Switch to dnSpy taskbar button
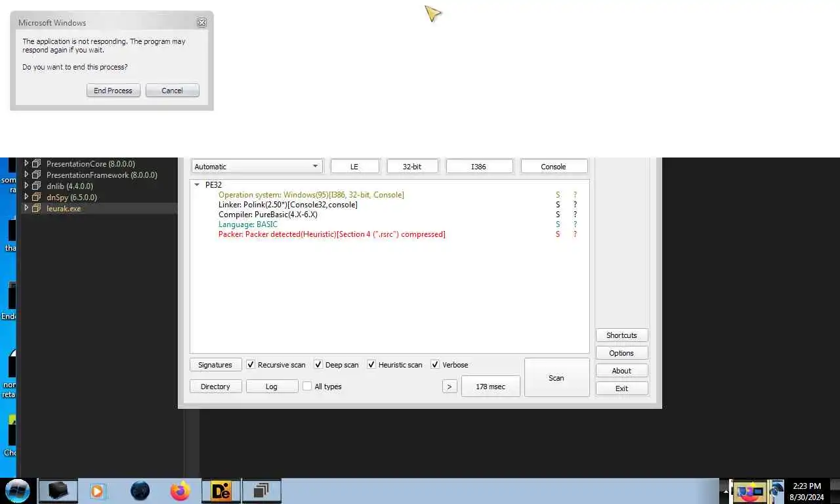 (261, 491)
